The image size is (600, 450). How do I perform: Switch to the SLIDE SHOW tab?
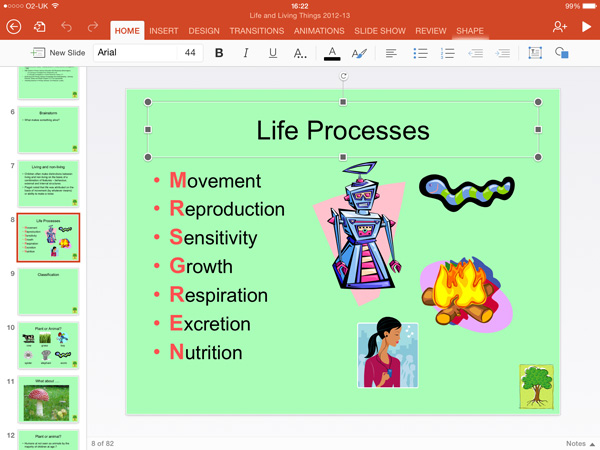pos(380,31)
